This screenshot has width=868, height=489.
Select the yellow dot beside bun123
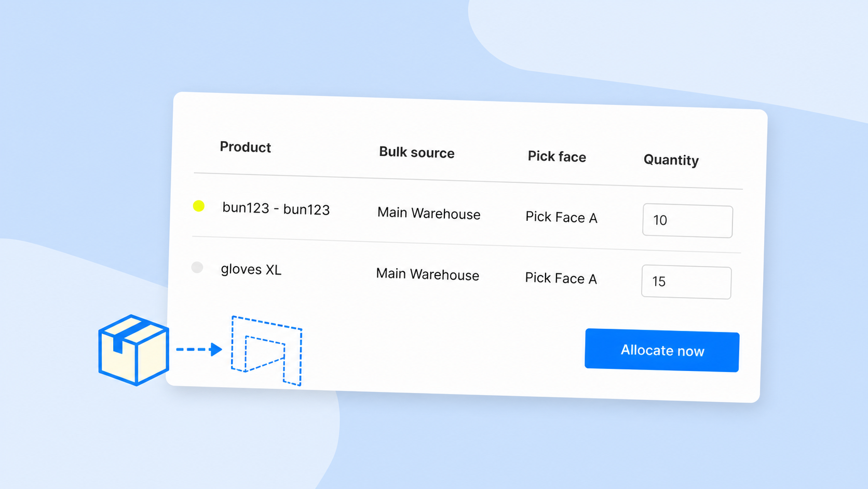click(x=198, y=206)
